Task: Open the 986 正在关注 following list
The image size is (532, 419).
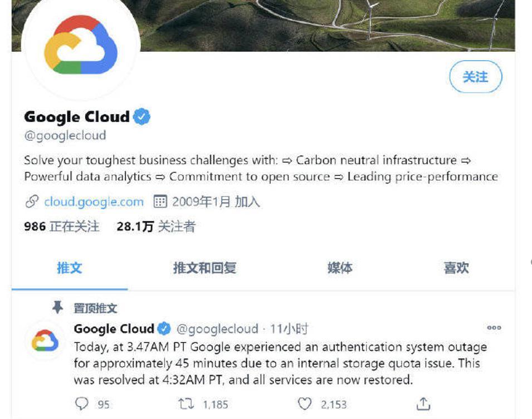Action: coord(61,226)
